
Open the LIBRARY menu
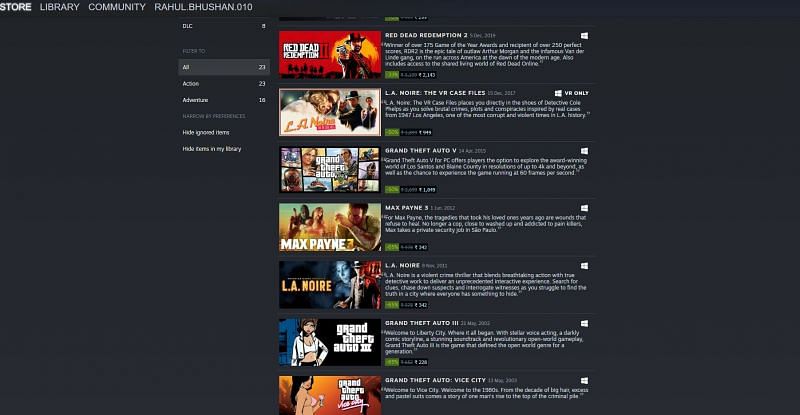click(60, 7)
